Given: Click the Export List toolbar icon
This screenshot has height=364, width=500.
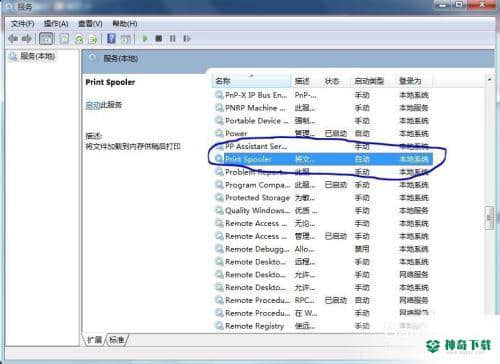Looking at the screenshot, I should tap(92, 39).
